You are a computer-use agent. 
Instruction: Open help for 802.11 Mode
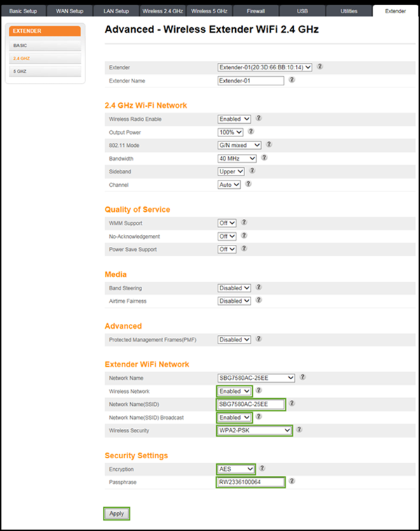[269, 145]
